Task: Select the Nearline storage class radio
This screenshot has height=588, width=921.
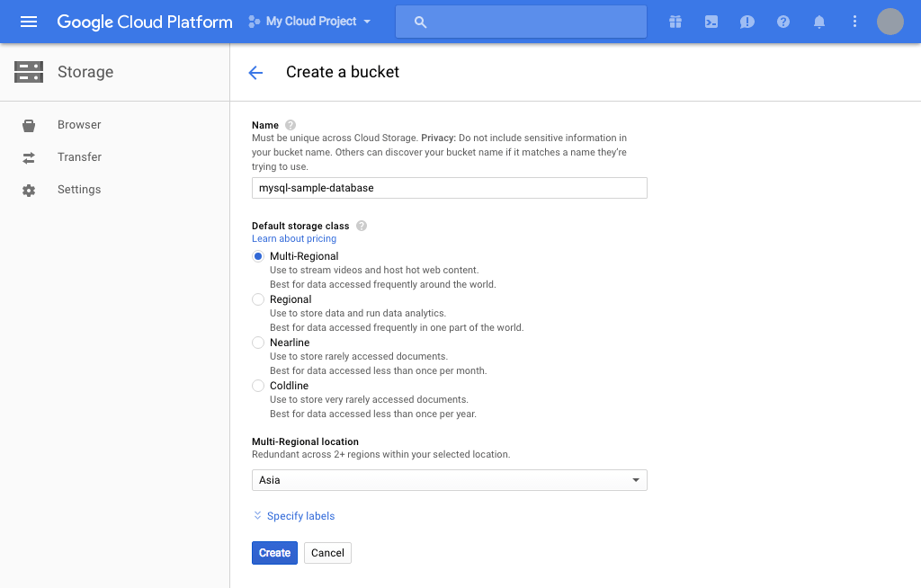Action: [x=258, y=343]
